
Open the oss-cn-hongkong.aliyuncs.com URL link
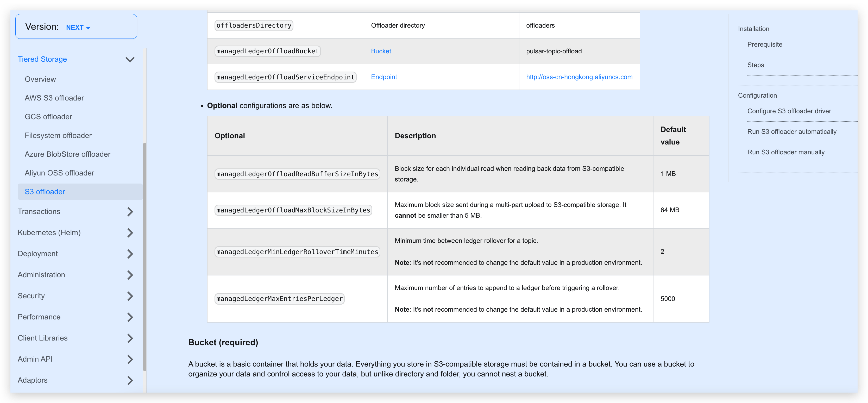(579, 77)
